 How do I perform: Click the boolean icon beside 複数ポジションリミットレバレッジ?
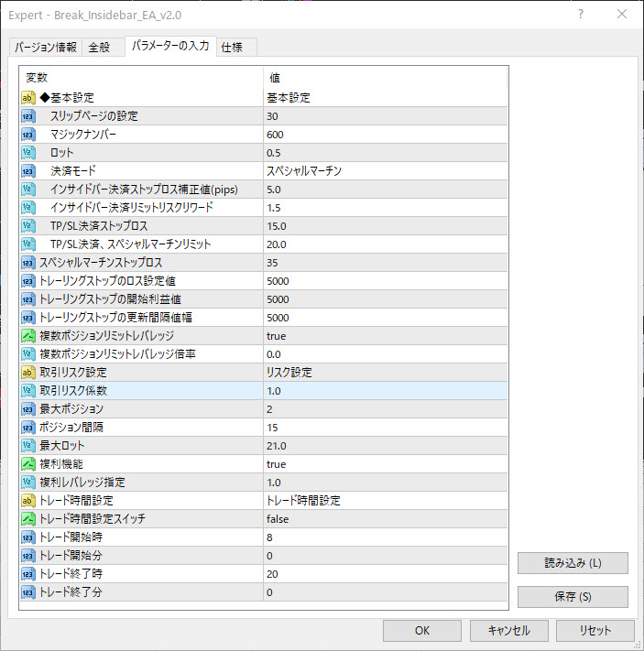coord(28,336)
